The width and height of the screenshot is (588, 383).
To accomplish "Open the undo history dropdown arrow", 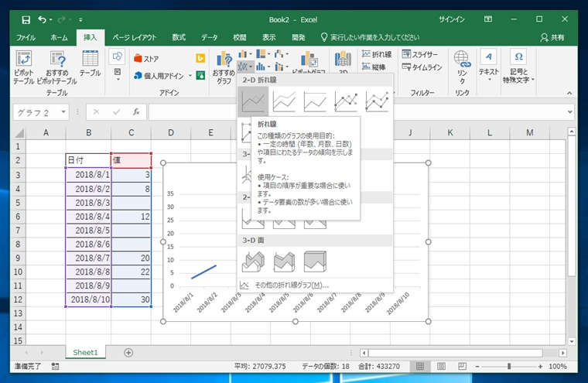I will (x=50, y=20).
